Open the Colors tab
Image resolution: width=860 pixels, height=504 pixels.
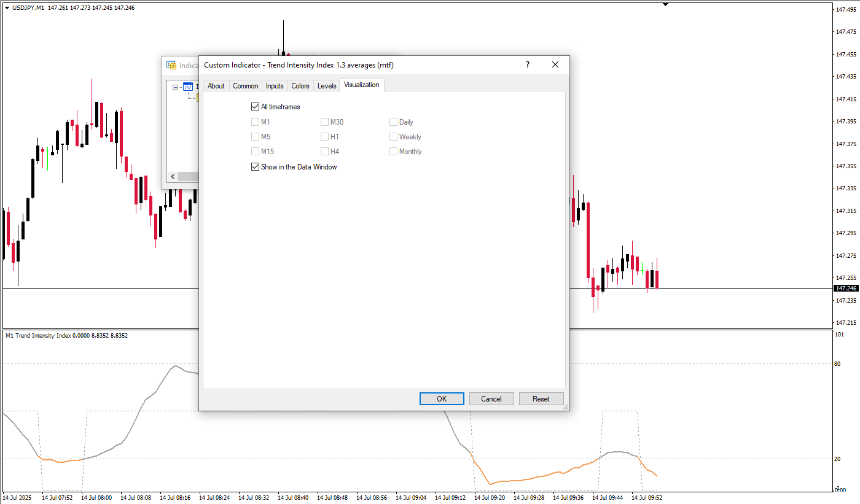(300, 86)
